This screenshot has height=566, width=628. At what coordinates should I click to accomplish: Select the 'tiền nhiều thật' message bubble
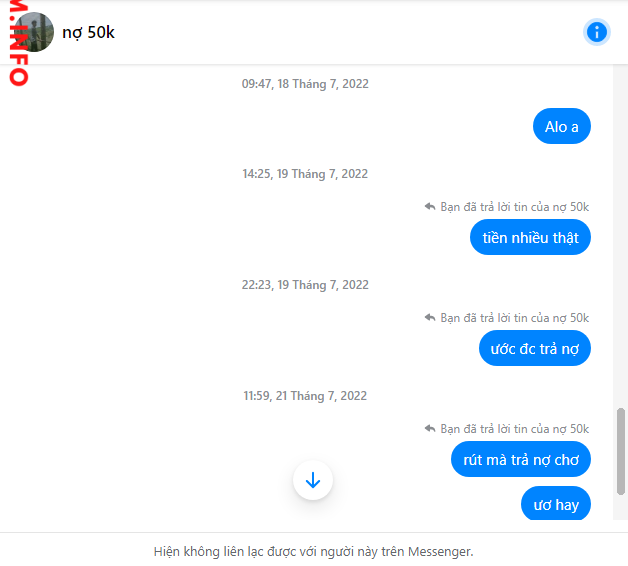pos(530,238)
